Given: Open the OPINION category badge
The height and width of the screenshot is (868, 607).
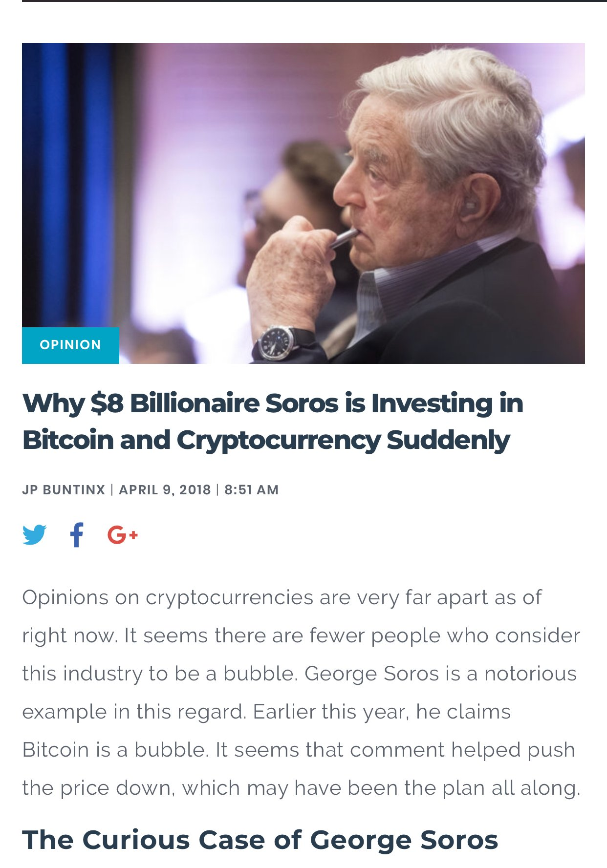Looking at the screenshot, I should 70,345.
